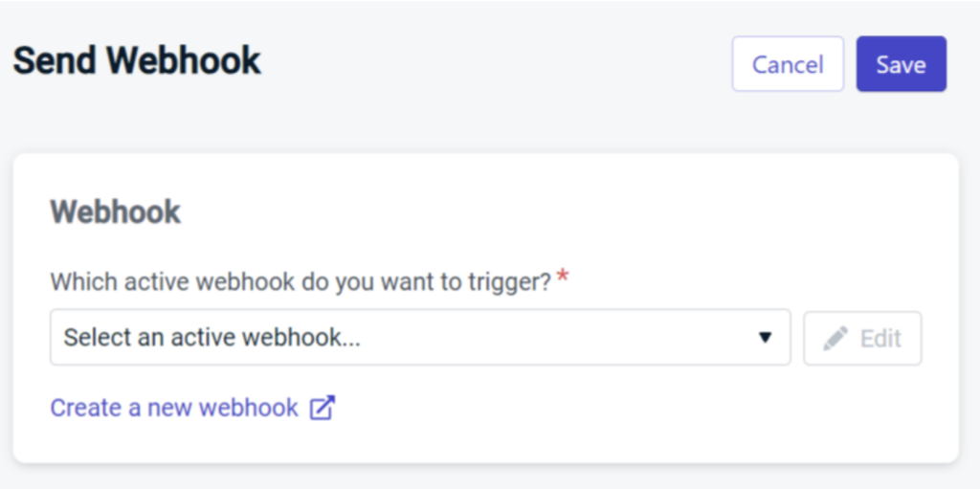The image size is (980, 489).
Task: Save the Send Webhook action
Action: [x=902, y=64]
